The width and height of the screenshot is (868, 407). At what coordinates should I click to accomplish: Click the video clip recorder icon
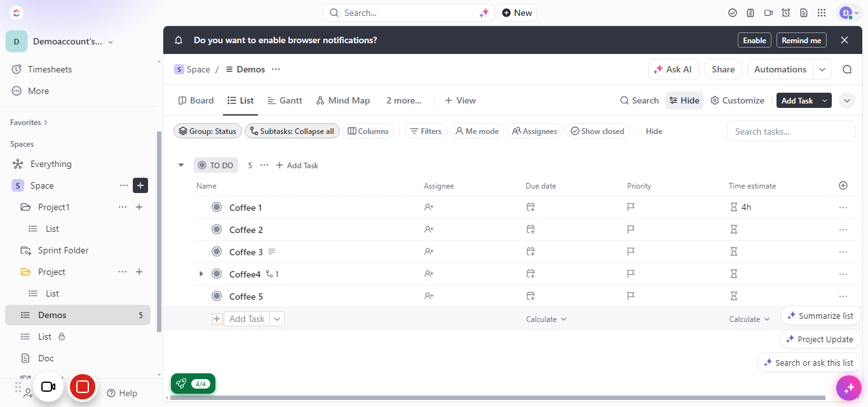pyautogui.click(x=768, y=13)
